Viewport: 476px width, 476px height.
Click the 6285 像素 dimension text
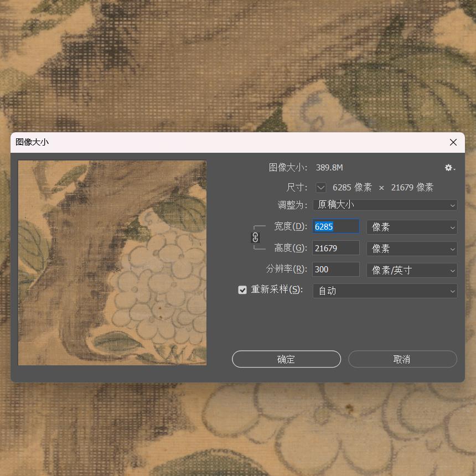[352, 187]
